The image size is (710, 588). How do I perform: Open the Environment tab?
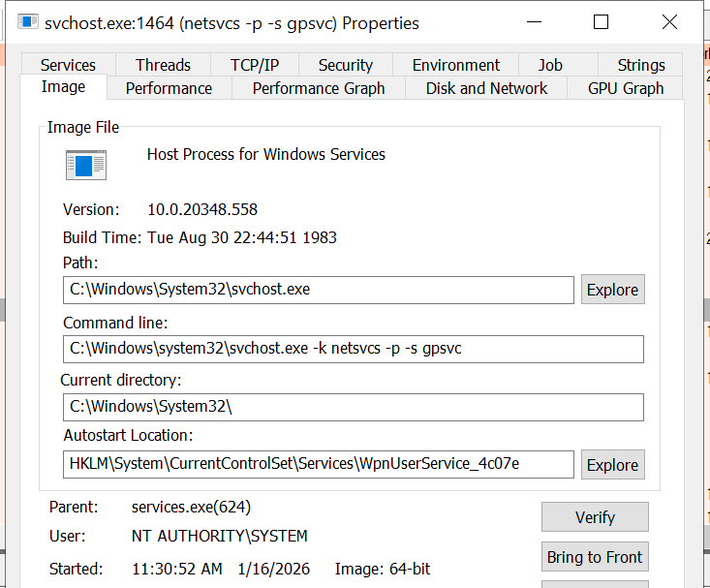pos(456,65)
